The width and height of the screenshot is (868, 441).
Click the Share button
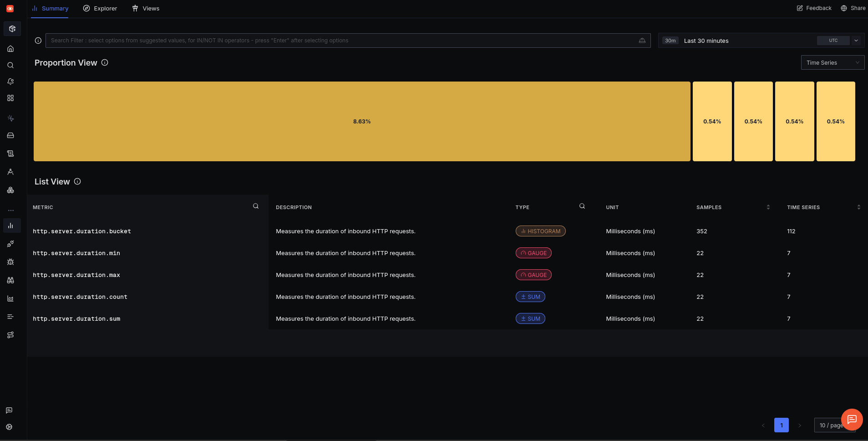[x=853, y=8]
